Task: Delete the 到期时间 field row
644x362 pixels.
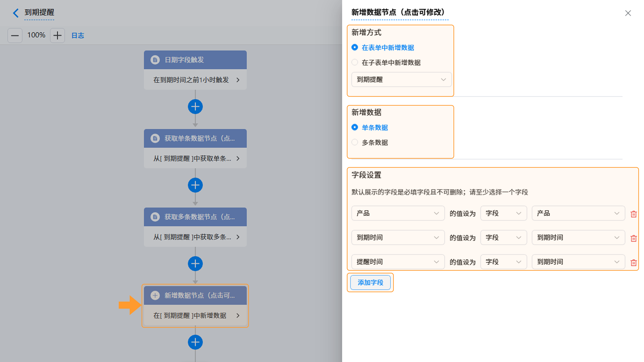Action: click(x=633, y=238)
